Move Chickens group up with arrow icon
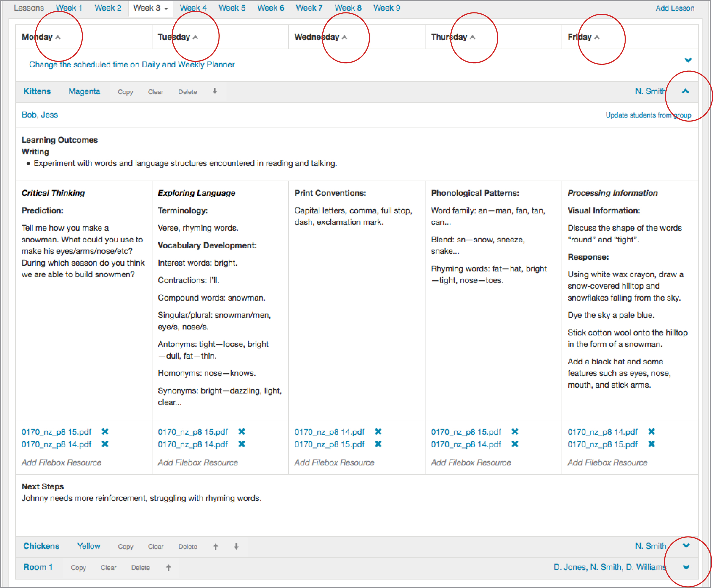Viewport: 713px width, 588px height. [x=215, y=546]
